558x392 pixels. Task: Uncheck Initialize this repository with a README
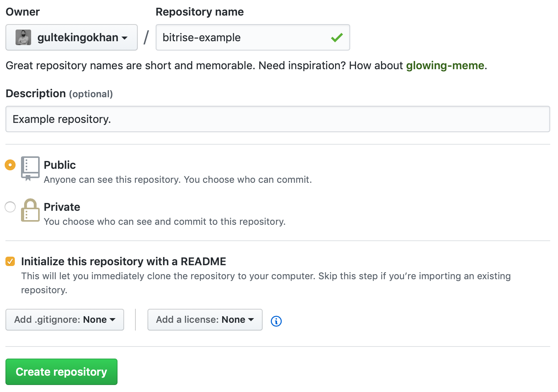(10, 261)
